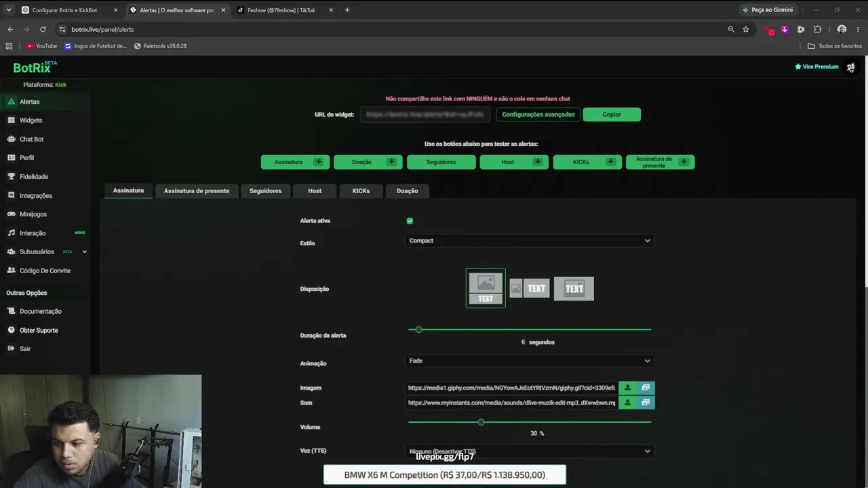868x488 pixels.
Task: Reload the page
Action: coord(43,29)
